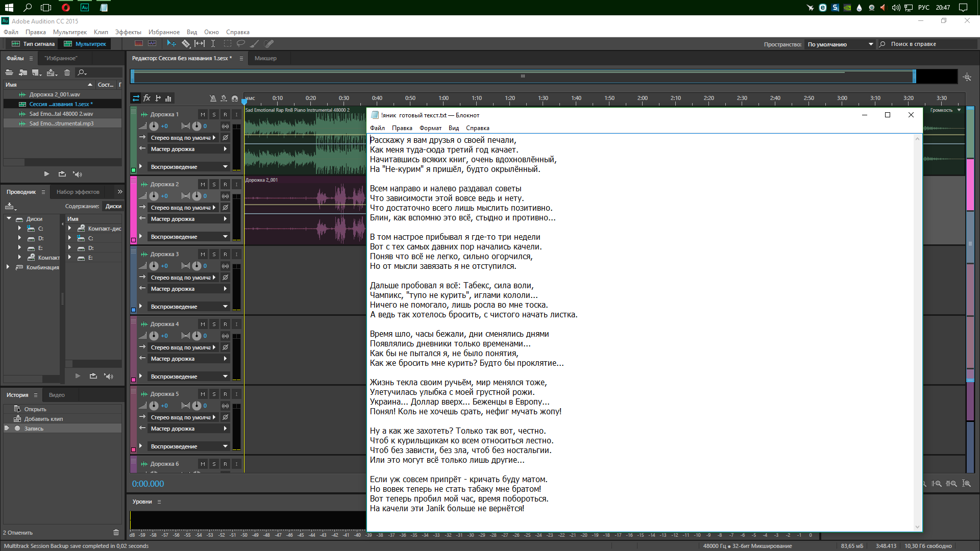
Task: Click Тип сигнала view button
Action: tap(33, 44)
